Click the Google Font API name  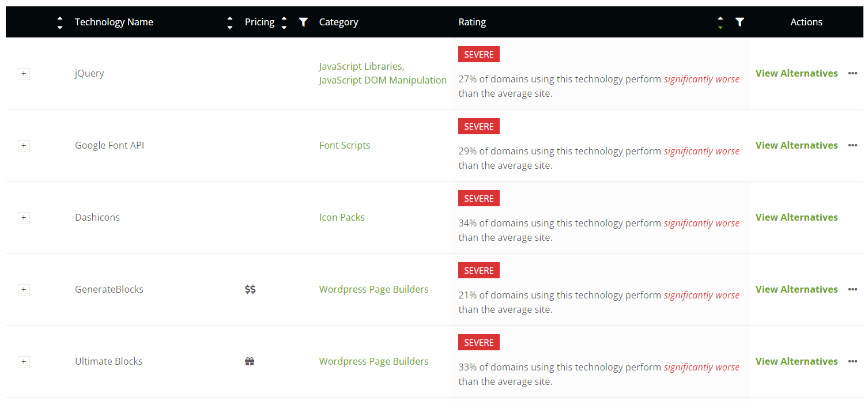point(110,145)
